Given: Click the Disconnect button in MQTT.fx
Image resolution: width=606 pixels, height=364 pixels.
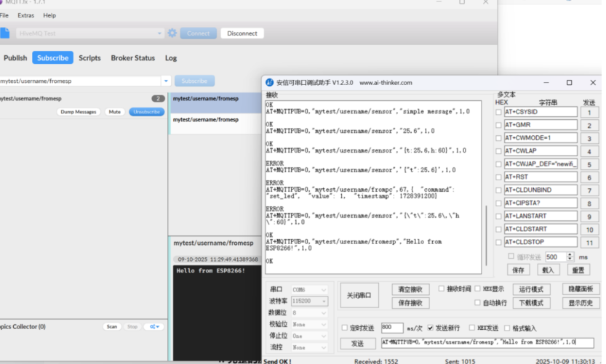Looking at the screenshot, I should pyautogui.click(x=242, y=33).
